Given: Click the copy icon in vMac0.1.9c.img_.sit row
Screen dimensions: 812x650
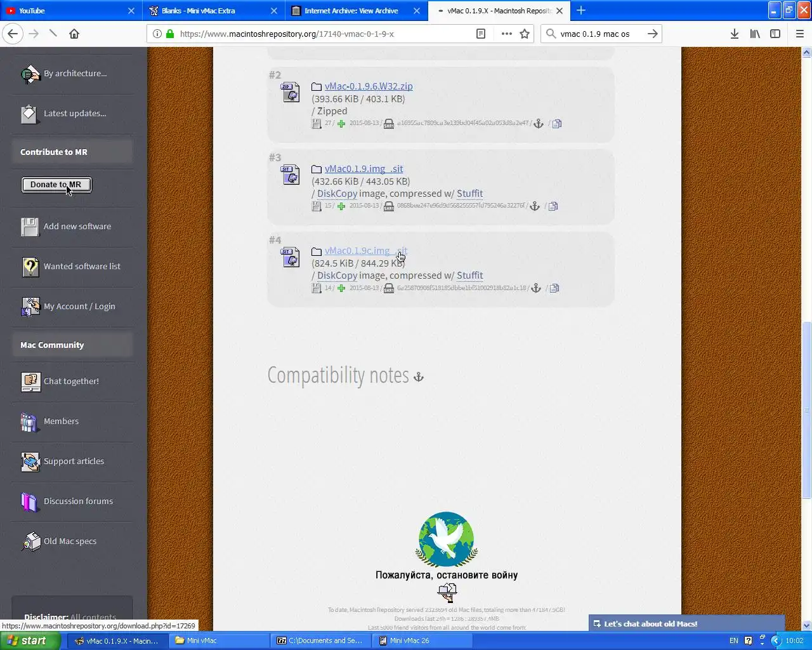Looking at the screenshot, I should click(x=554, y=288).
